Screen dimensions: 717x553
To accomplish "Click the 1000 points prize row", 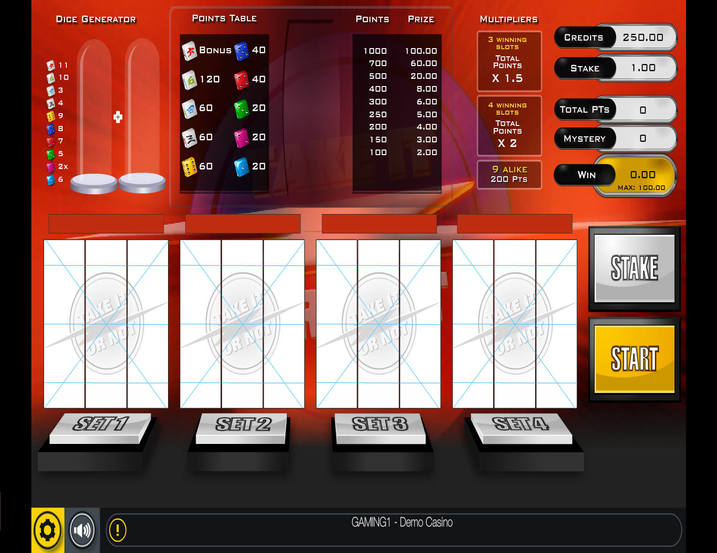I will click(x=398, y=51).
